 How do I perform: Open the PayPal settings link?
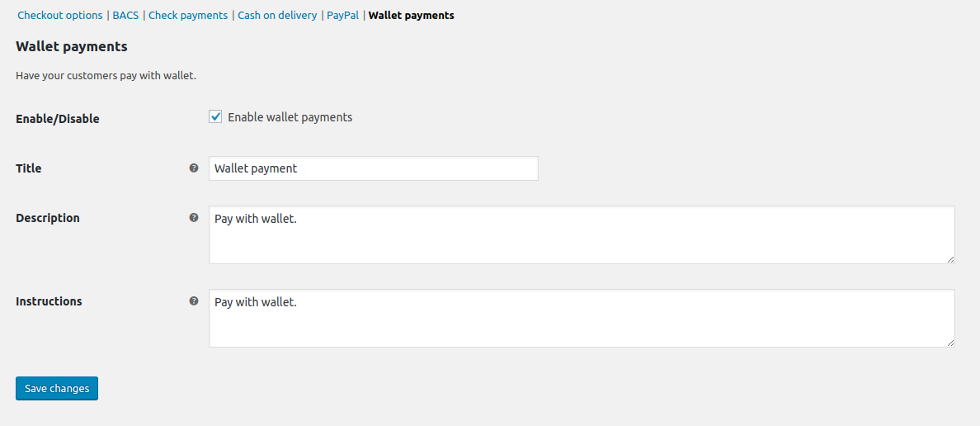342,15
